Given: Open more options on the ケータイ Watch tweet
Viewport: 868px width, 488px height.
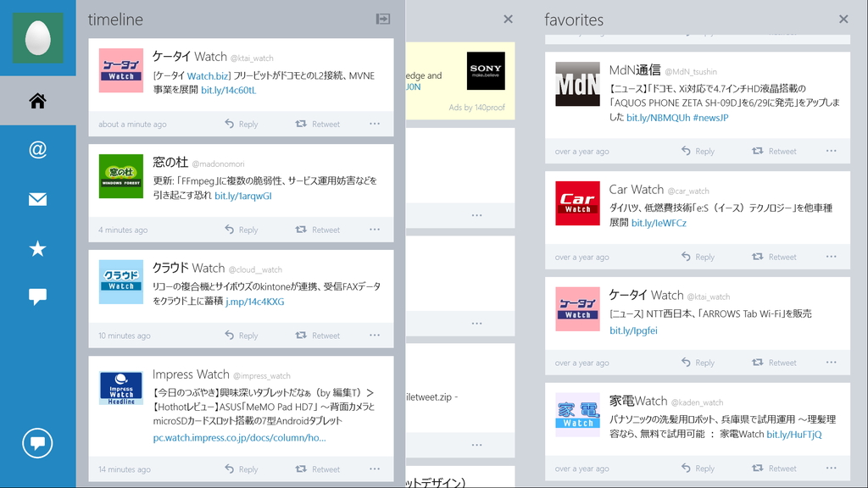Looking at the screenshot, I should [x=374, y=123].
